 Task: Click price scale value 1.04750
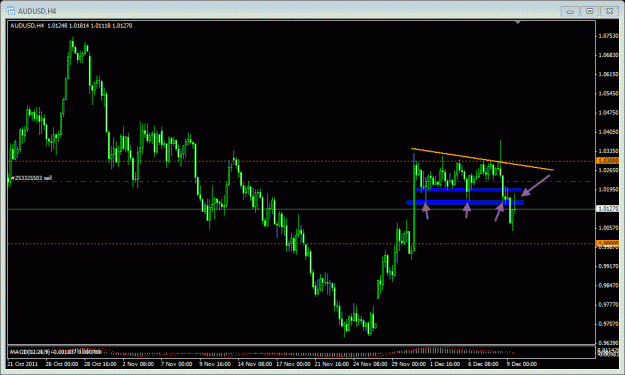tap(608, 113)
